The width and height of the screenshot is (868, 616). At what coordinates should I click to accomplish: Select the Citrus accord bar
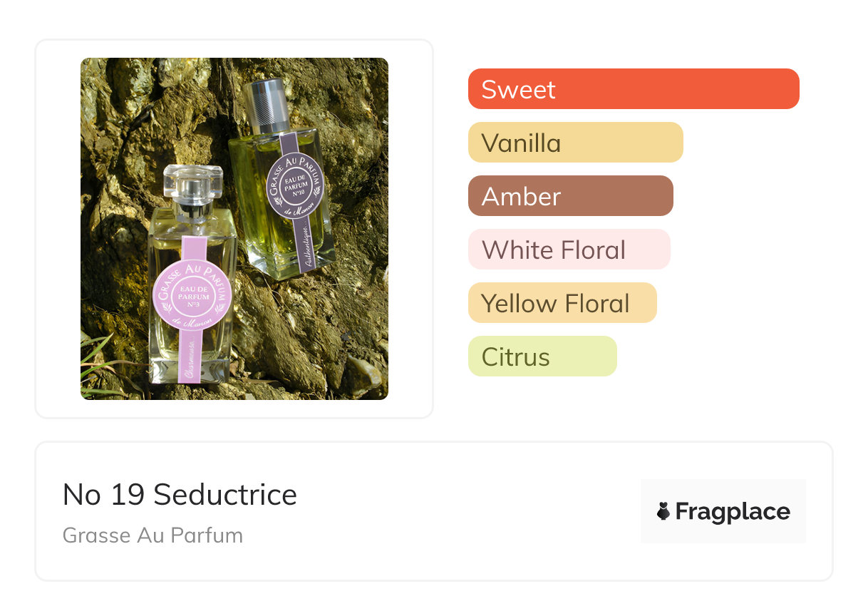(542, 356)
